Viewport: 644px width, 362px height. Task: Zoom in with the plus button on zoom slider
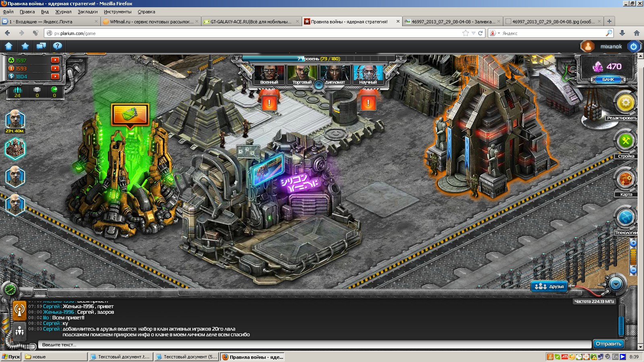(x=633, y=243)
